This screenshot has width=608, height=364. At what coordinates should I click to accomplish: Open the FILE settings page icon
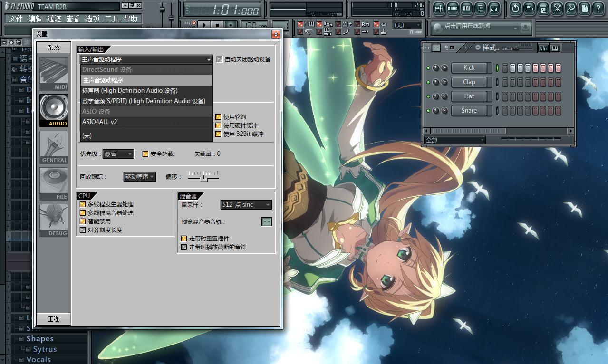click(x=54, y=184)
